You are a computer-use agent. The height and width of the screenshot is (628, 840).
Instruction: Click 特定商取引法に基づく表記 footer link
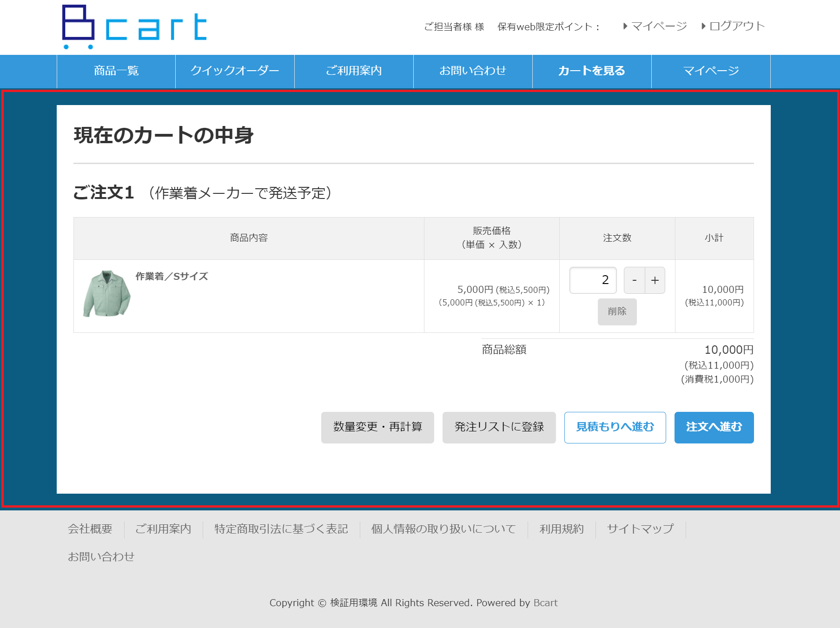pos(280,529)
